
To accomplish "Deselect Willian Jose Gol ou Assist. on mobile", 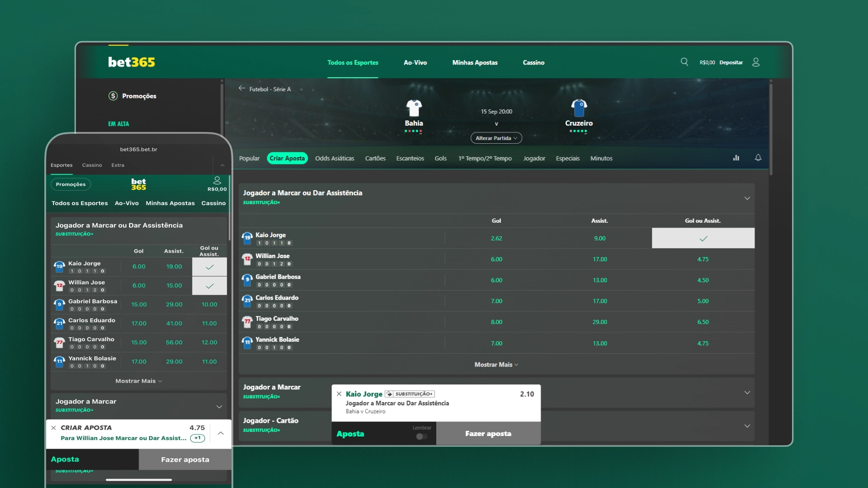I will pos(209,286).
